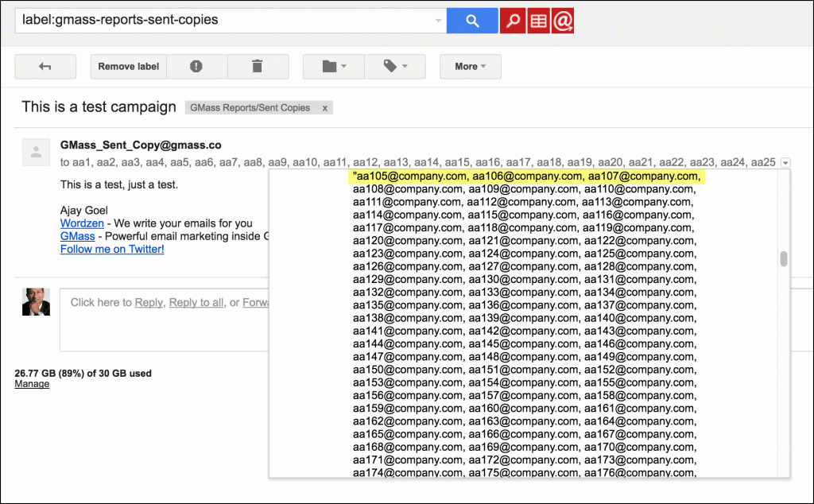Image resolution: width=814 pixels, height=504 pixels.
Task: Open the Move to folder dropdown
Action: [333, 67]
